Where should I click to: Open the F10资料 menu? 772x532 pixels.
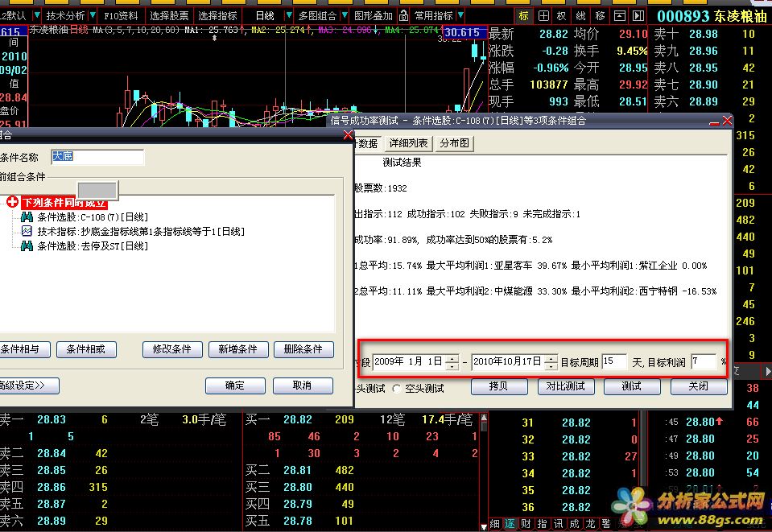(x=121, y=16)
